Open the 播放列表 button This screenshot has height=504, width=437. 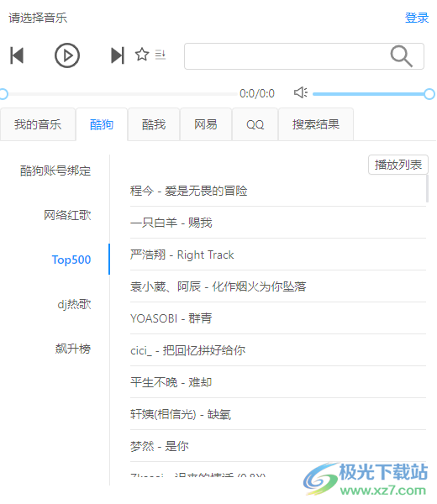pyautogui.click(x=398, y=165)
